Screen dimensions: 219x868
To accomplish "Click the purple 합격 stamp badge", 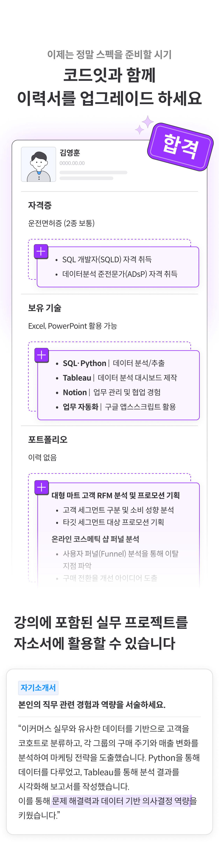I will click(x=180, y=146).
